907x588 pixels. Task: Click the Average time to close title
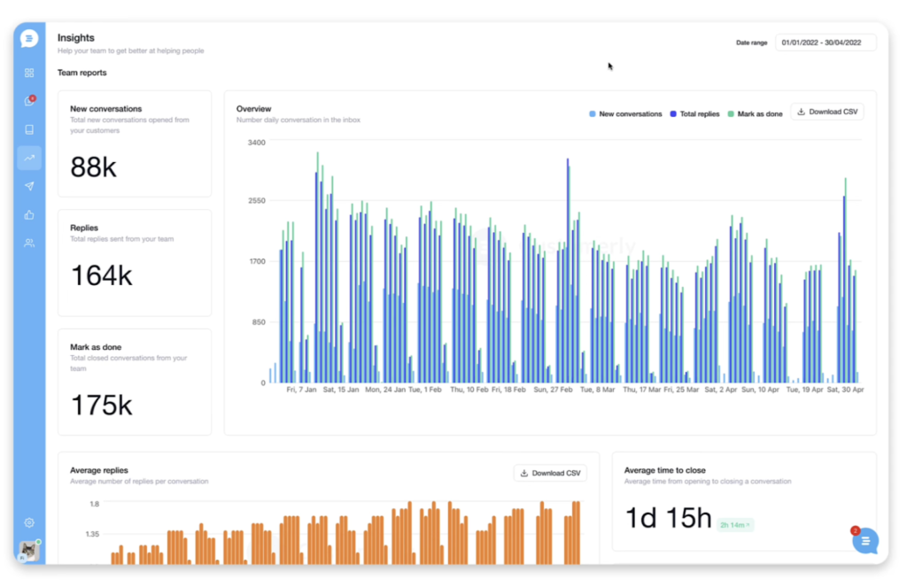pyautogui.click(x=664, y=470)
